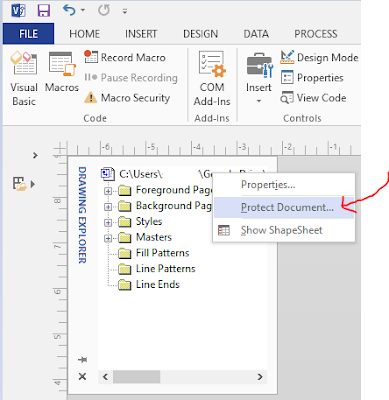
Task: Switch to the INSERT tab
Action: point(141,34)
